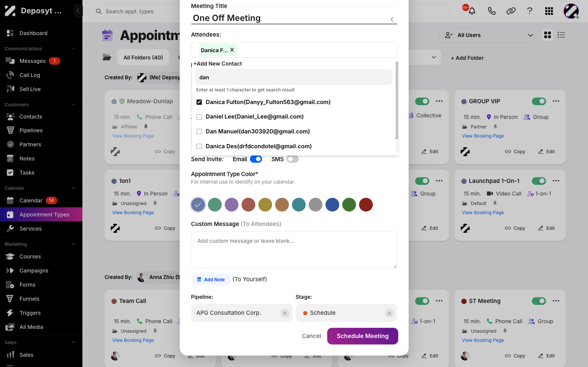Collapse the Sales sidebar section

[74, 343]
